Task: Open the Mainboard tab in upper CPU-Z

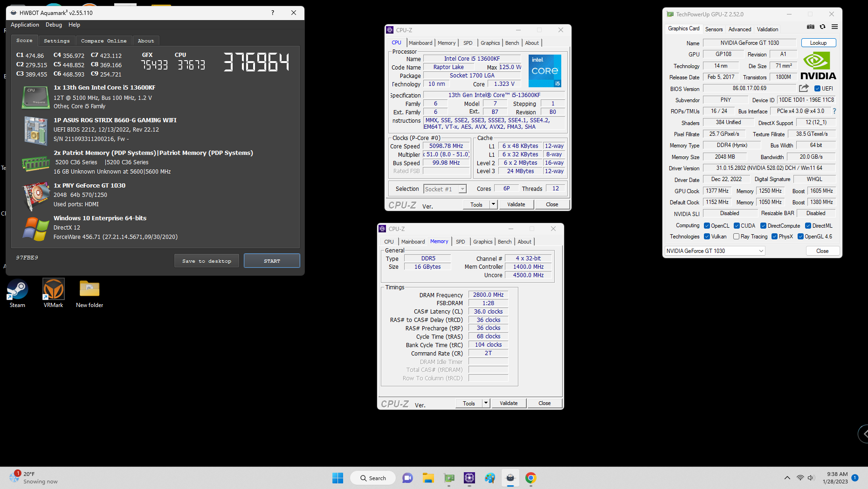Action: coord(420,43)
